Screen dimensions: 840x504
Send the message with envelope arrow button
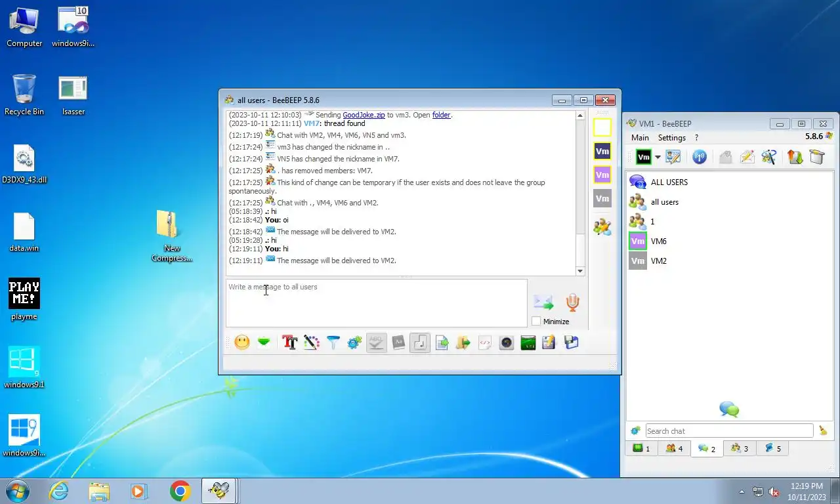pyautogui.click(x=543, y=302)
